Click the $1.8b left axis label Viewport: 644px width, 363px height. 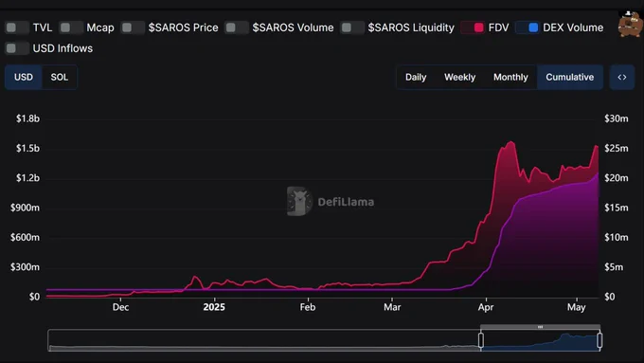(27, 118)
